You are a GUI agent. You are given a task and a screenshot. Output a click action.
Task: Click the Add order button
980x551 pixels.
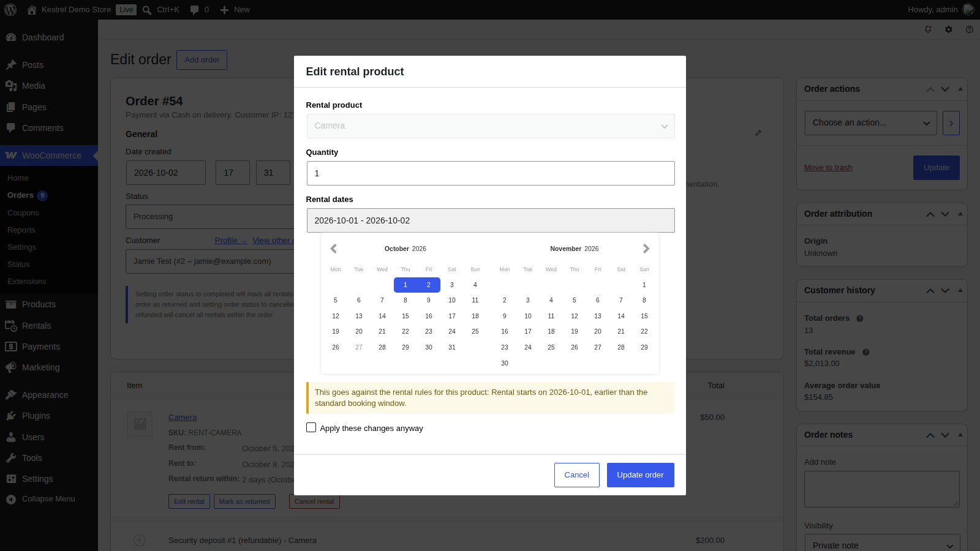click(202, 60)
